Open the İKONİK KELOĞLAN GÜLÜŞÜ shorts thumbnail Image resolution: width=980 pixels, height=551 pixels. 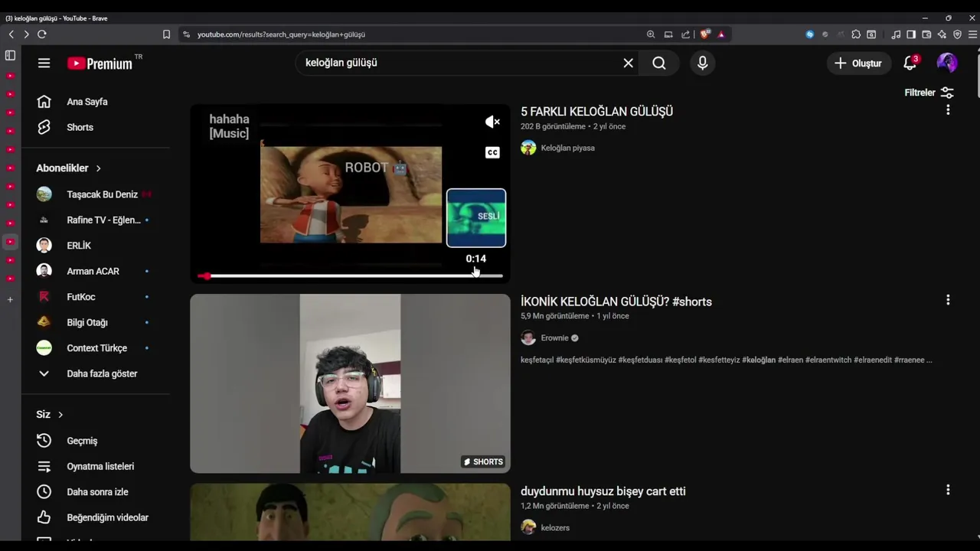tap(350, 383)
